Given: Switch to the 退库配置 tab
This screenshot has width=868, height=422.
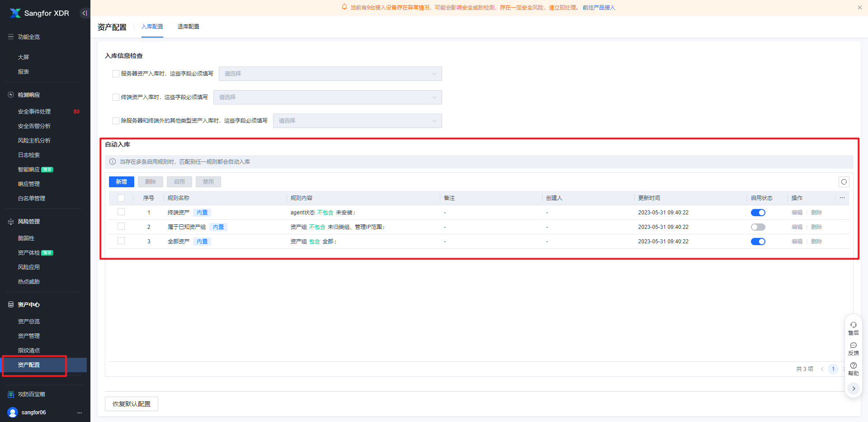Looking at the screenshot, I should click(x=188, y=27).
